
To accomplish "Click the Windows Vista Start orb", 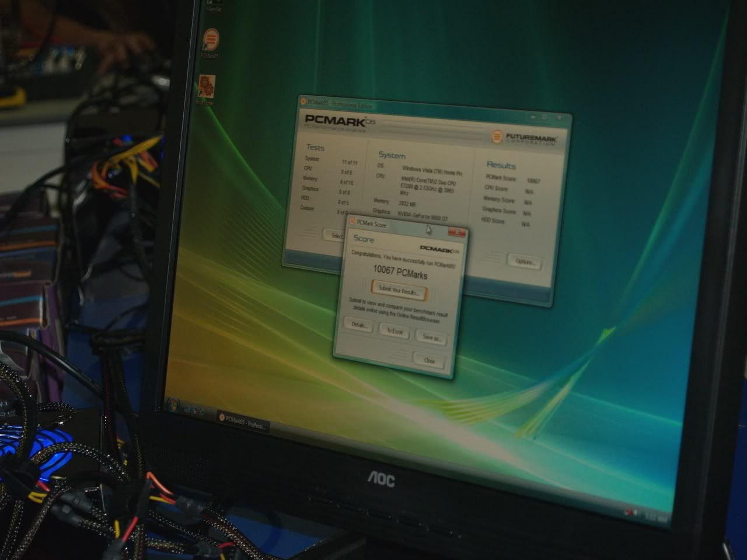I will [173, 402].
